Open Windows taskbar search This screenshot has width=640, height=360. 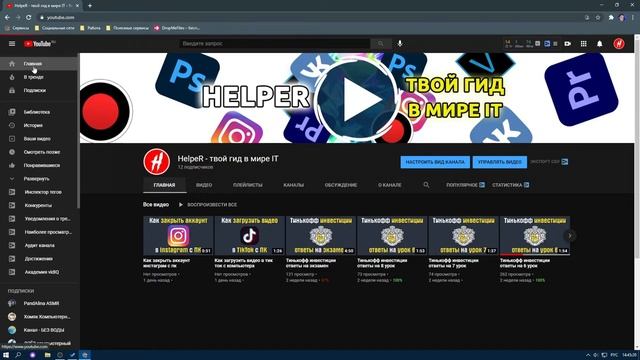click(x=18, y=355)
